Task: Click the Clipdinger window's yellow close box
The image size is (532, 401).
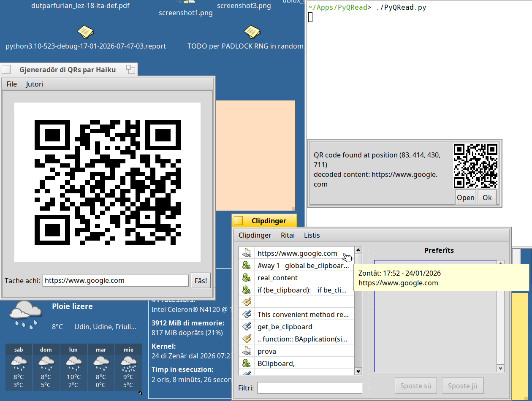Action: [239, 221]
